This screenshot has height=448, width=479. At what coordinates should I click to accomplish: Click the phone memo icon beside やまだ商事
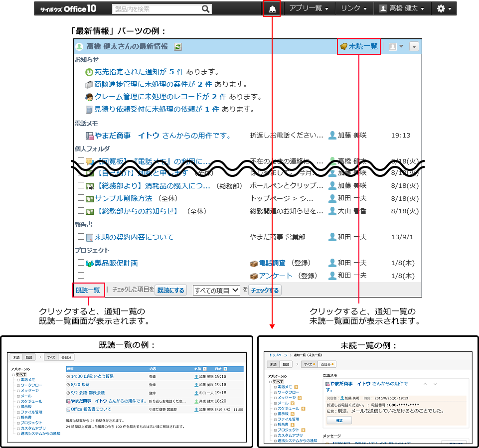pyautogui.click(x=89, y=136)
